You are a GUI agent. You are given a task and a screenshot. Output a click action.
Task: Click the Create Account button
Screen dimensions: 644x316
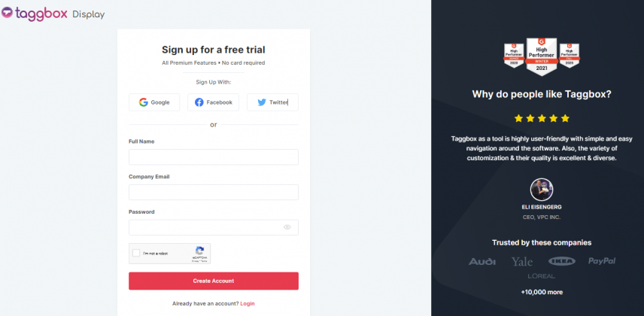pyautogui.click(x=214, y=281)
